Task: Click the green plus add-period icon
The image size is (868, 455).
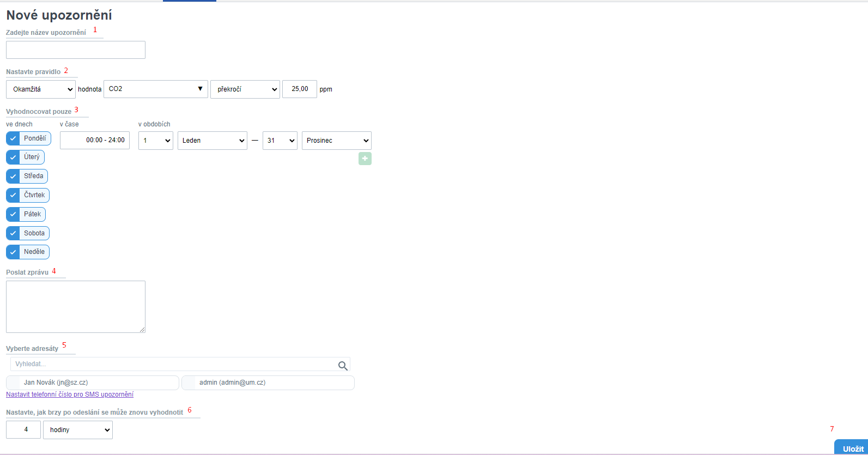Action: (x=365, y=159)
